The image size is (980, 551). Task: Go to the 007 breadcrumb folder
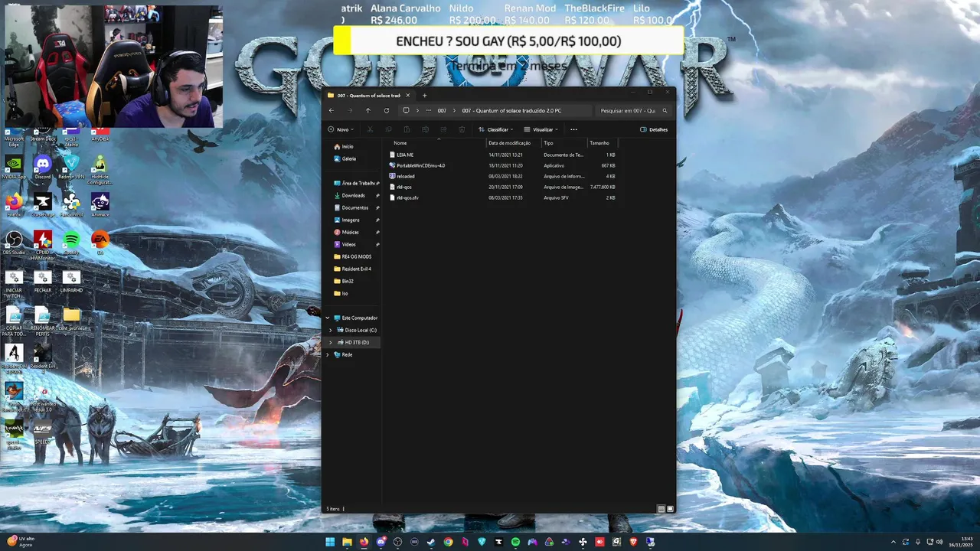tap(442, 110)
